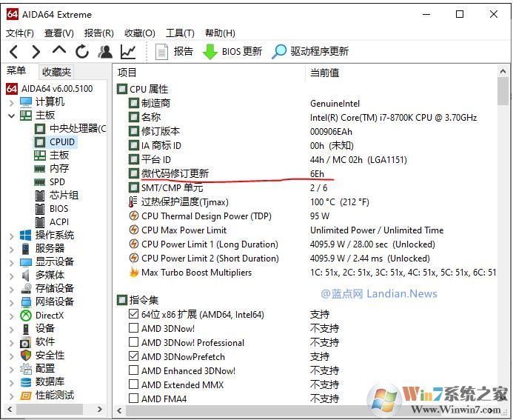Expand the 软件 tree node
The width and height of the screenshot is (513, 420).
pyautogui.click(x=12, y=343)
